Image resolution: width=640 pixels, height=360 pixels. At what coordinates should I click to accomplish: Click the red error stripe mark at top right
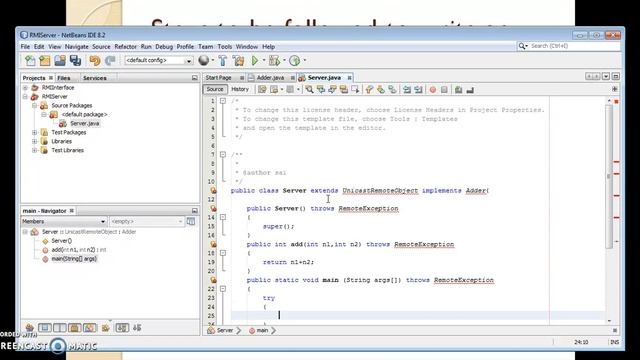click(616, 101)
